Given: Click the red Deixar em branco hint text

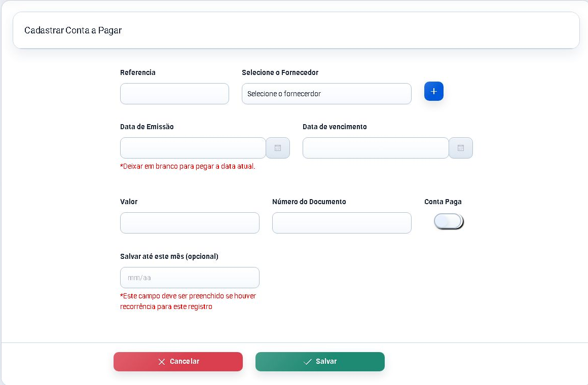Looking at the screenshot, I should [188, 166].
